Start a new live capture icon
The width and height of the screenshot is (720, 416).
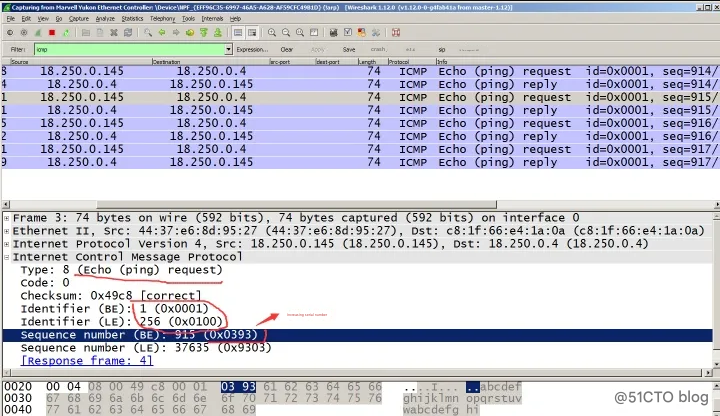point(38,33)
